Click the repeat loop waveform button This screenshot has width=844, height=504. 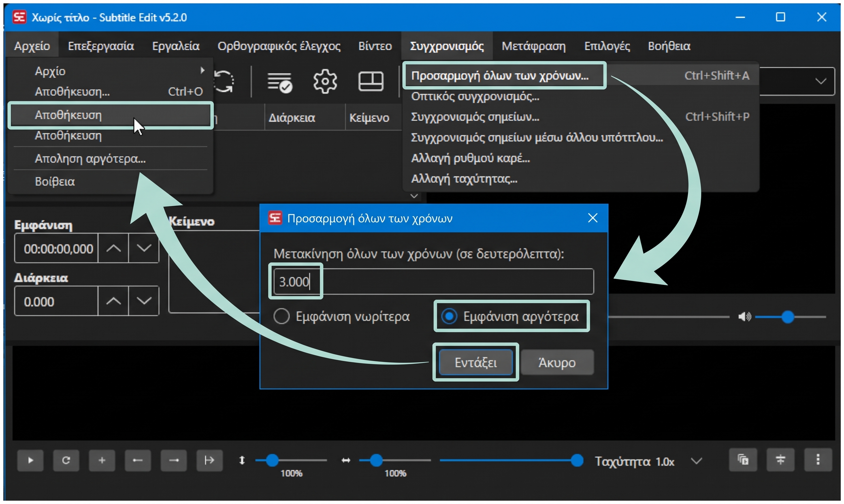pyautogui.click(x=66, y=461)
